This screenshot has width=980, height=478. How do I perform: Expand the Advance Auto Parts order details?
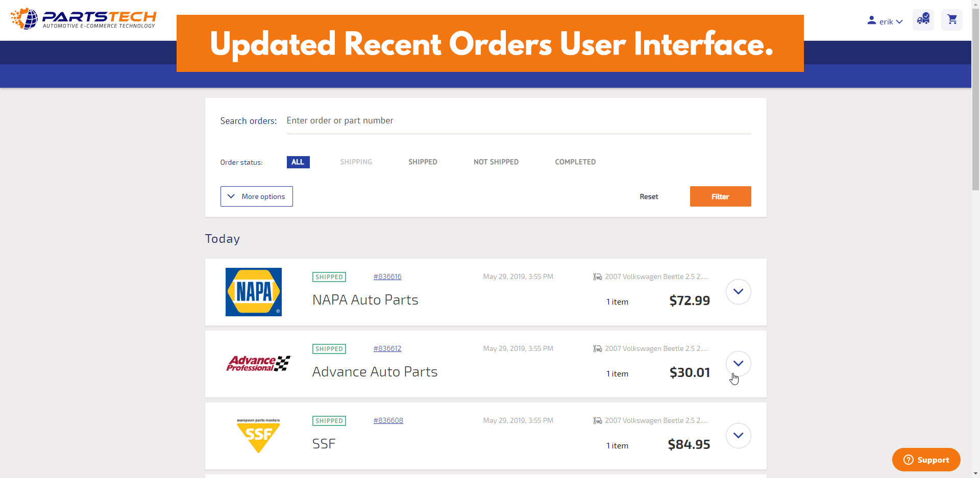click(x=738, y=364)
